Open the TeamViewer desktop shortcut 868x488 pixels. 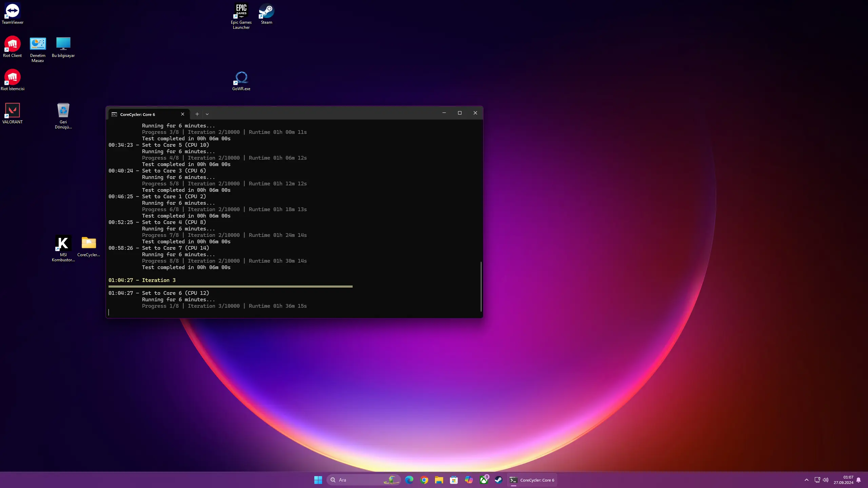point(13,14)
